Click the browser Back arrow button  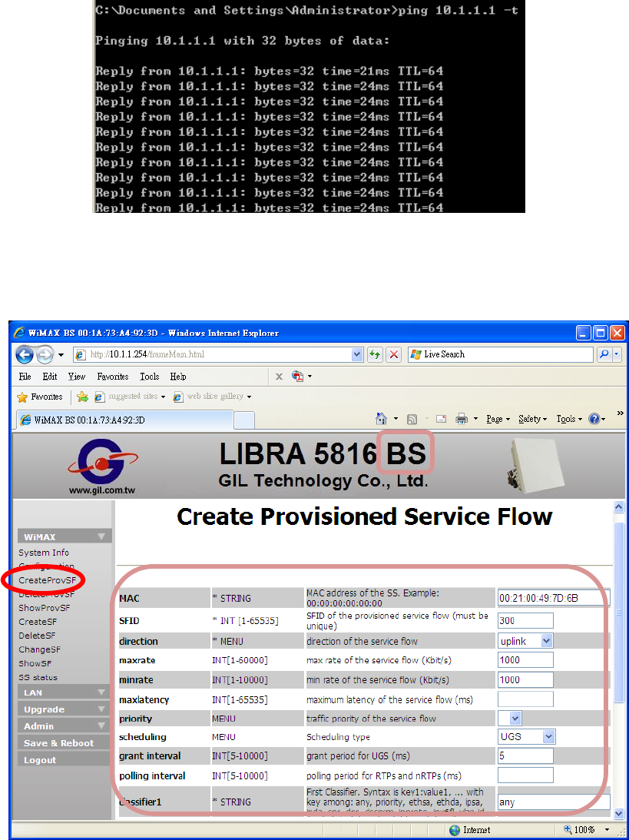[25, 354]
